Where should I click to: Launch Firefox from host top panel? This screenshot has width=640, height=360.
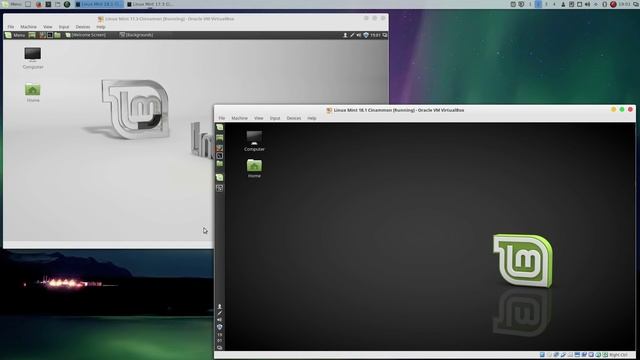[39, 4]
